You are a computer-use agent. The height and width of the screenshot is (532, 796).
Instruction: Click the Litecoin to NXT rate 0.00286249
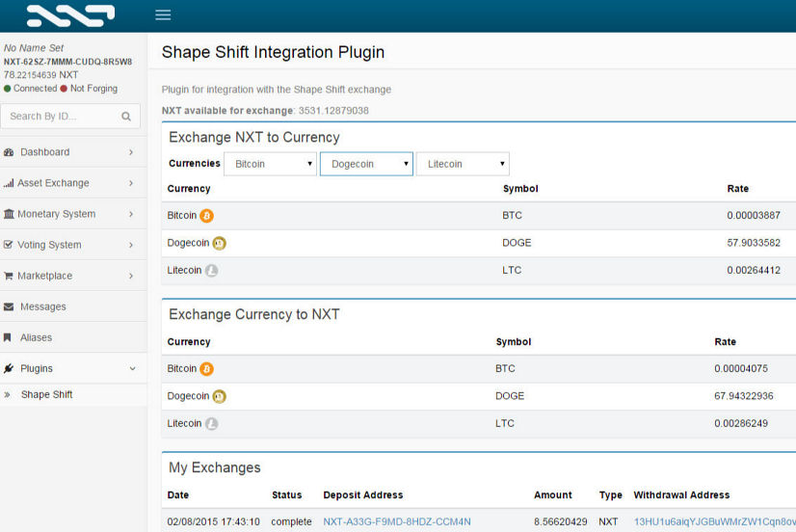[x=741, y=423]
